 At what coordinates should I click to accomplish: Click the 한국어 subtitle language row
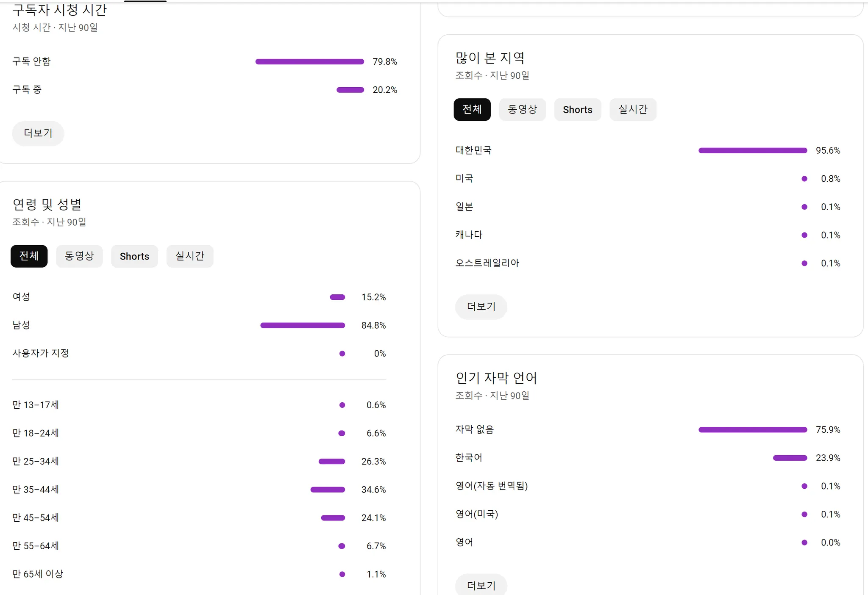pos(469,458)
